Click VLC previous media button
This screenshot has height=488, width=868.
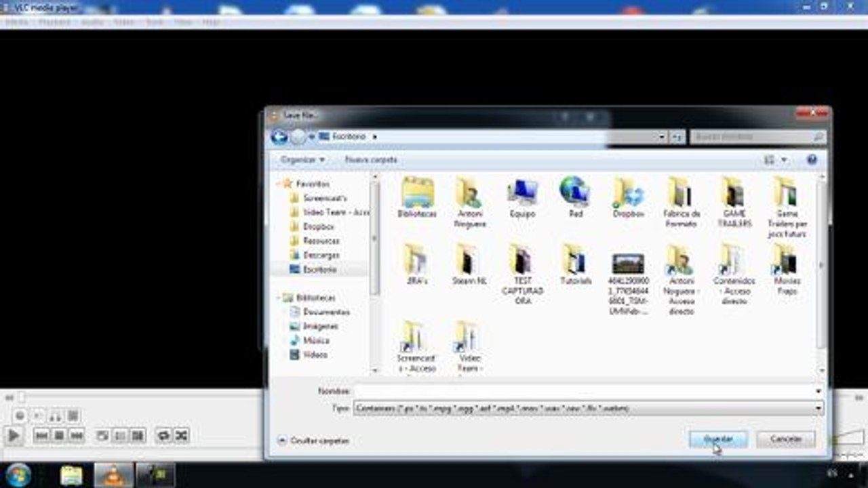41,436
